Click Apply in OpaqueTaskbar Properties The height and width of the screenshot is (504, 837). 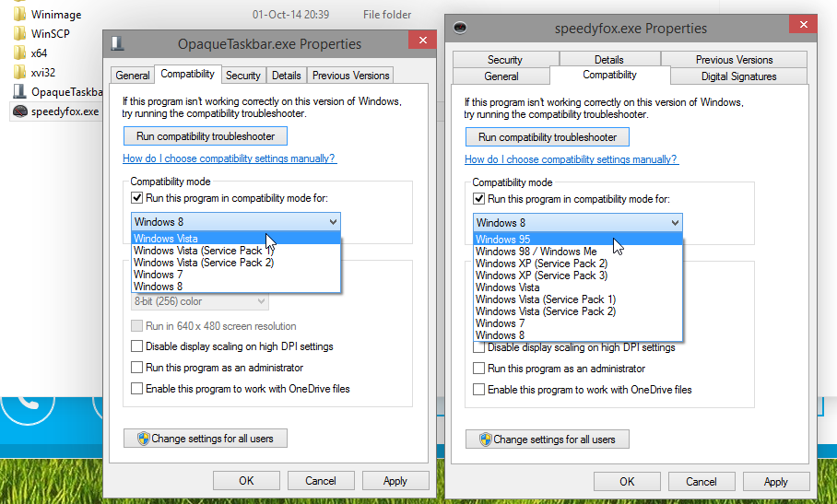pos(395,481)
